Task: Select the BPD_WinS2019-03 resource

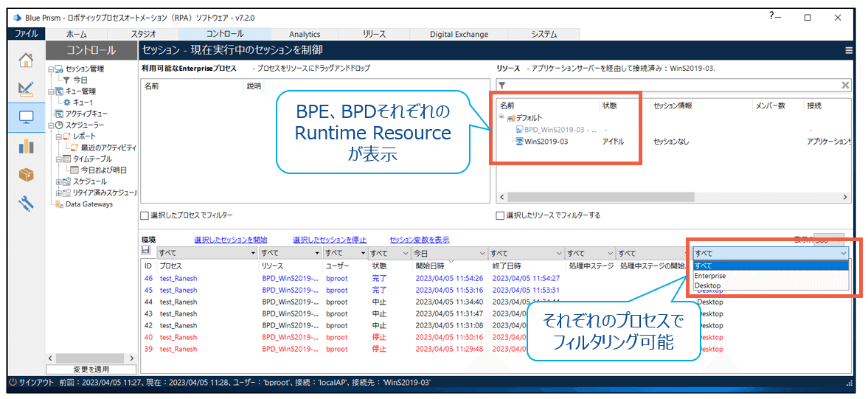Action: coord(559,129)
